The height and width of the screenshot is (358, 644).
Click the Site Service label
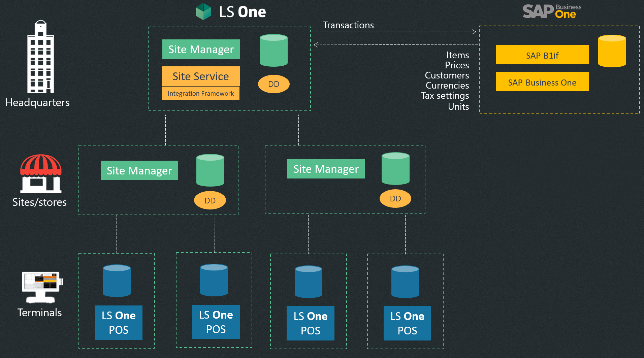click(200, 76)
